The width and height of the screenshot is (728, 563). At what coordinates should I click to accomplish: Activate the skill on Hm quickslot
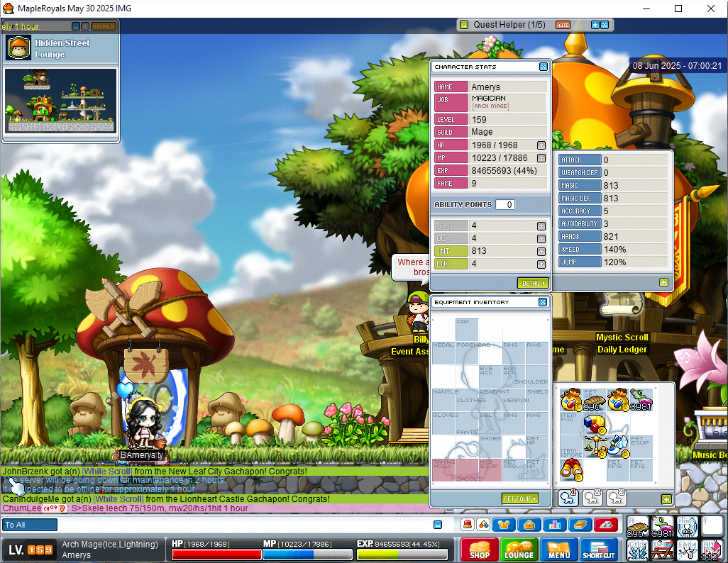coord(687,528)
